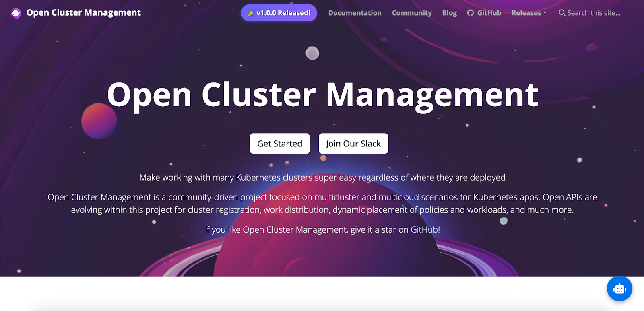
Task: Click the 'community-driven project' description paragraph
Action: pos(322,203)
